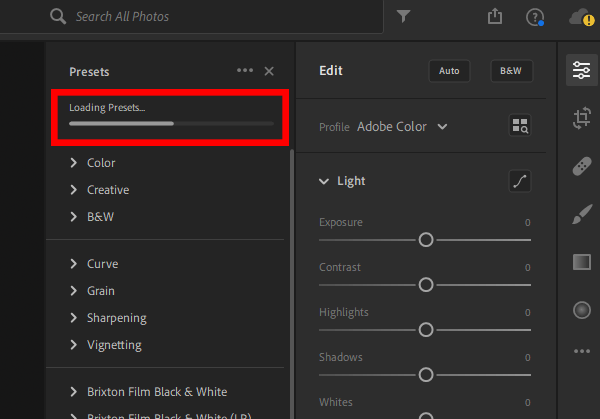Viewport: 600px width, 419px height.
Task: Open Presets panel three-dot menu
Action: click(x=245, y=70)
